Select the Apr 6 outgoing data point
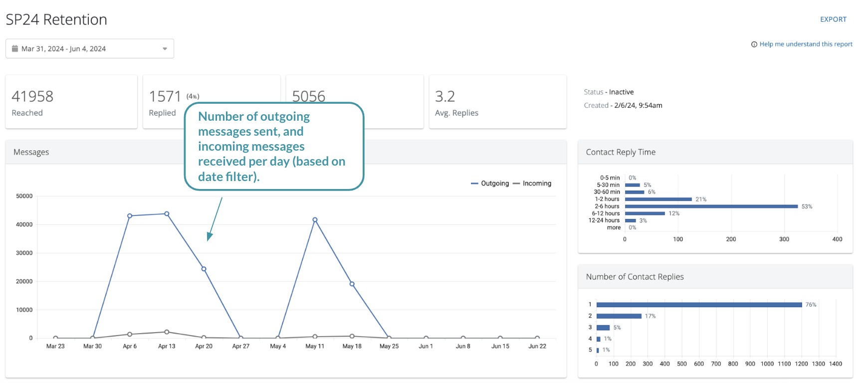 point(130,216)
